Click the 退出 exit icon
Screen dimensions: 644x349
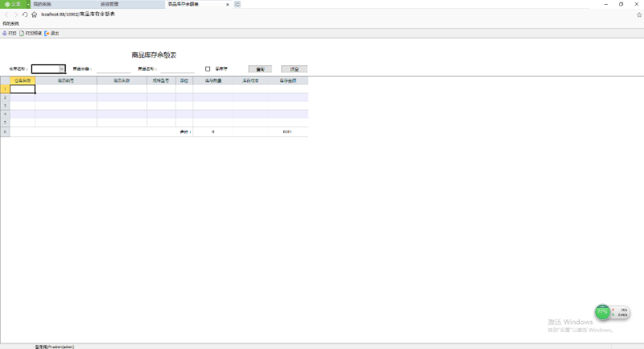(52, 33)
